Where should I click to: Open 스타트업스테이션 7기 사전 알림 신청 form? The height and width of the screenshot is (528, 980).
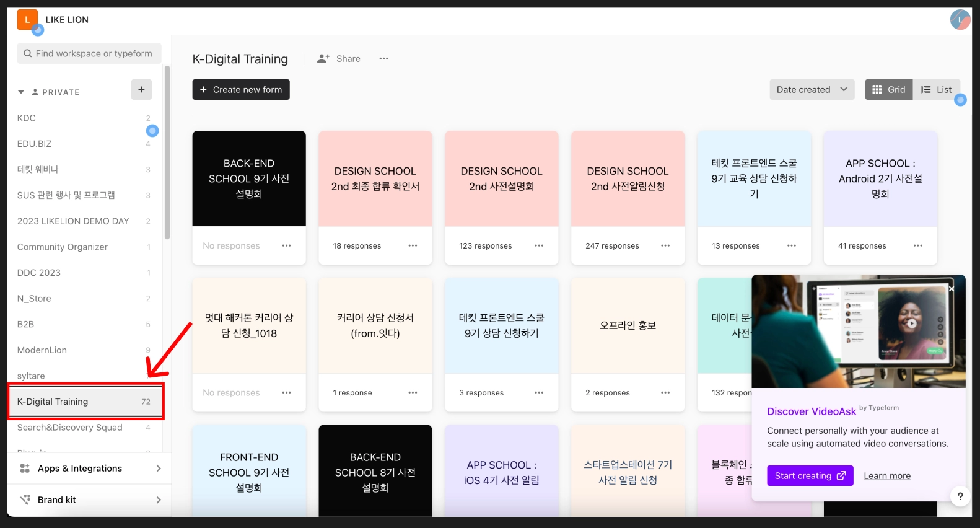click(628, 471)
